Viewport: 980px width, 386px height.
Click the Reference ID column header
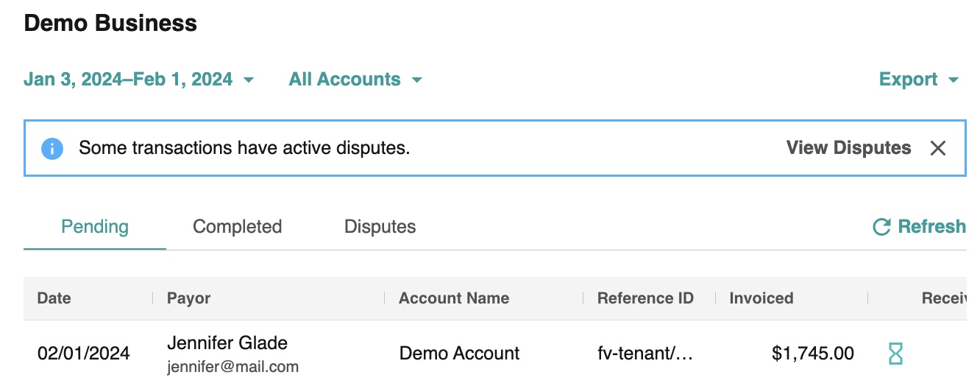click(645, 298)
